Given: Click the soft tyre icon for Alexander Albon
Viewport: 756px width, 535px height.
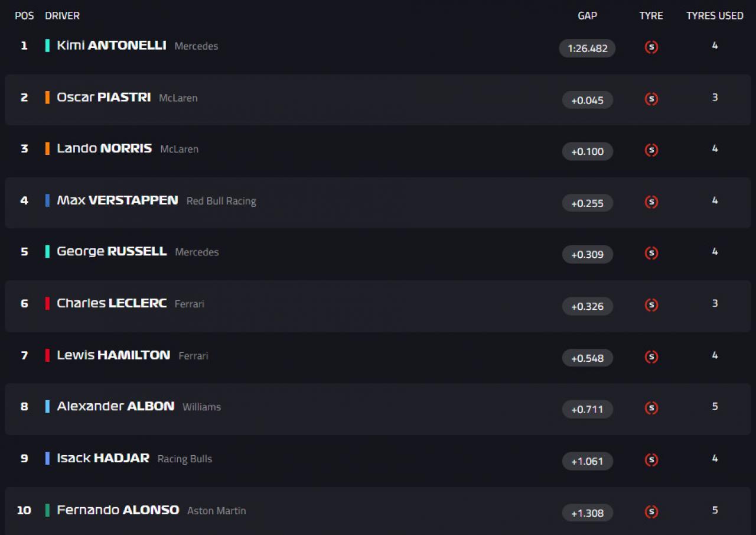Looking at the screenshot, I should point(651,408).
